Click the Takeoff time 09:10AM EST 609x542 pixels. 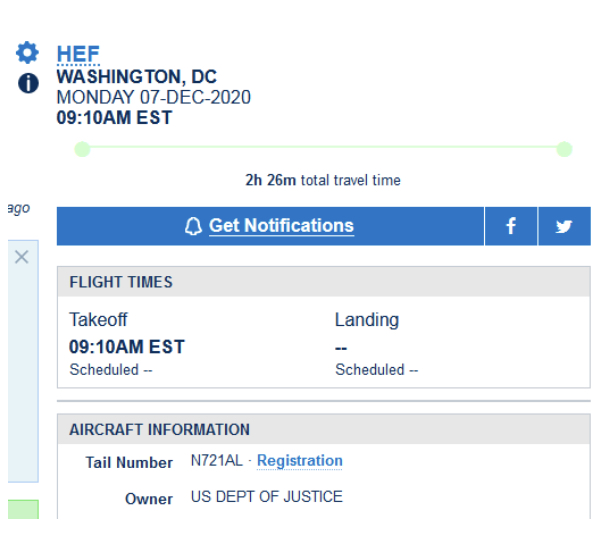(127, 347)
